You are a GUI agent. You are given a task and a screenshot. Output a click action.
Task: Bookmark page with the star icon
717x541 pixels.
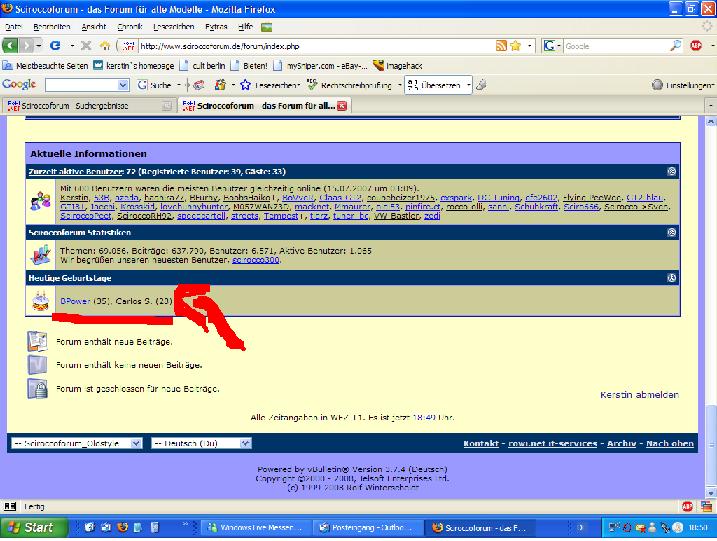tap(516, 46)
